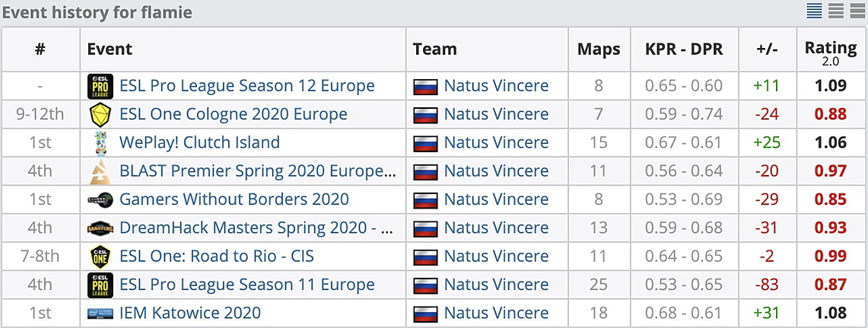Switch to the widest row density view
Screen dimensions: 868x328
point(857,11)
